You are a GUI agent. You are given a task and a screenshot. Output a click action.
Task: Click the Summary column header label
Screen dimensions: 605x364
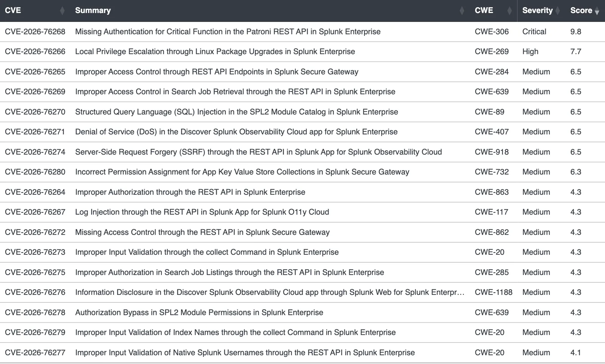click(x=93, y=11)
